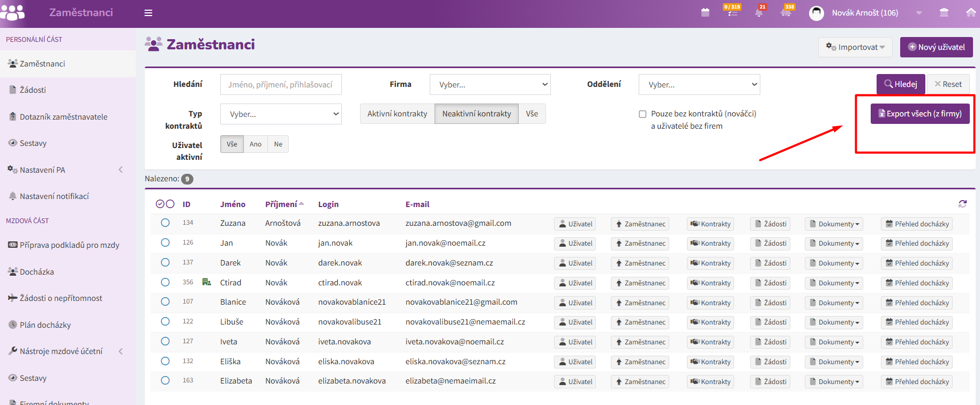Open Docházka in the sidebar
Screen dimensions: 980x405
point(68,272)
